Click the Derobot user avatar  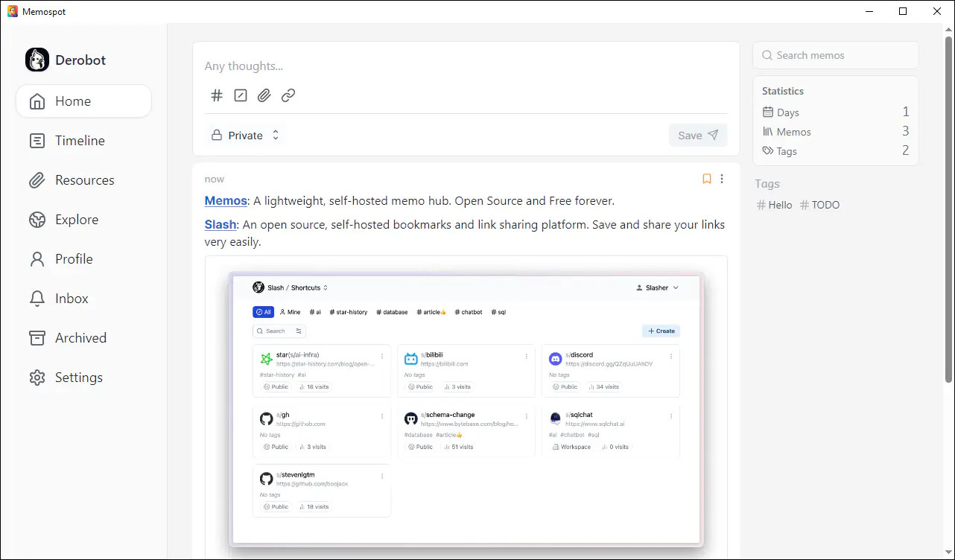(x=37, y=60)
